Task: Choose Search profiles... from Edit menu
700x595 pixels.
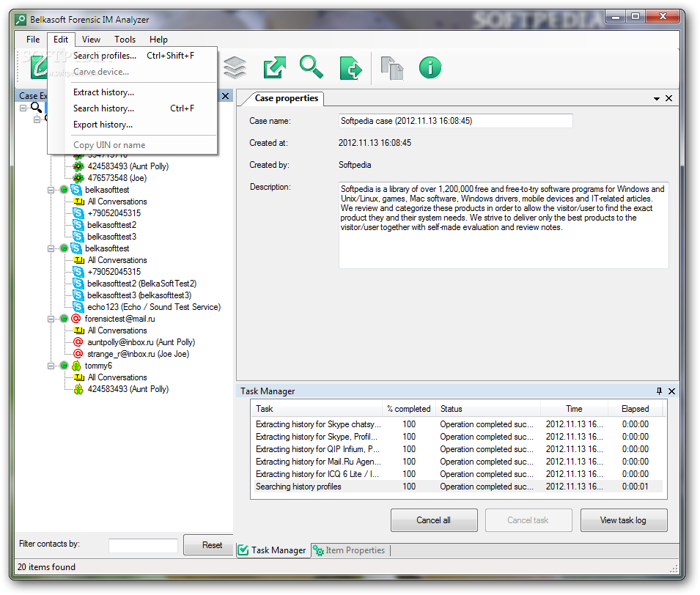Action: (133, 56)
